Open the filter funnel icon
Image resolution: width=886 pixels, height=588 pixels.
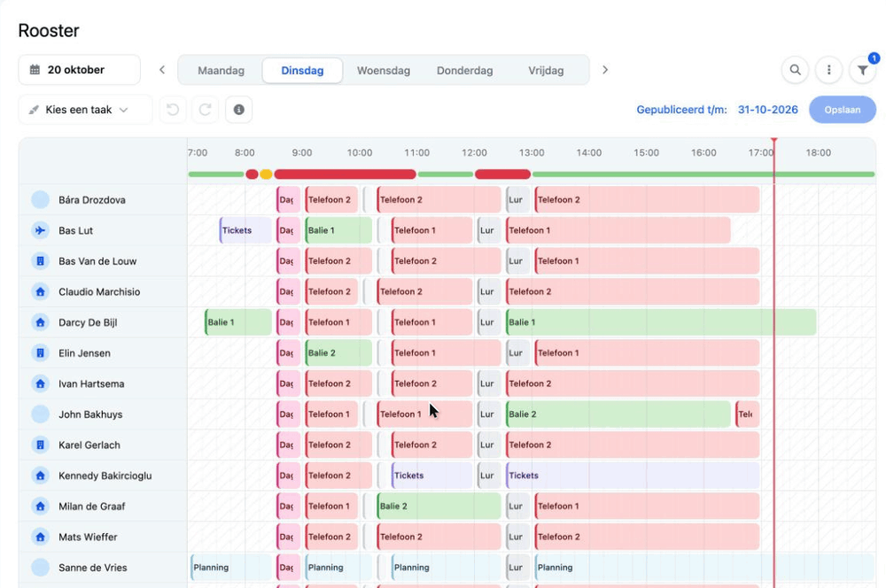coord(862,70)
